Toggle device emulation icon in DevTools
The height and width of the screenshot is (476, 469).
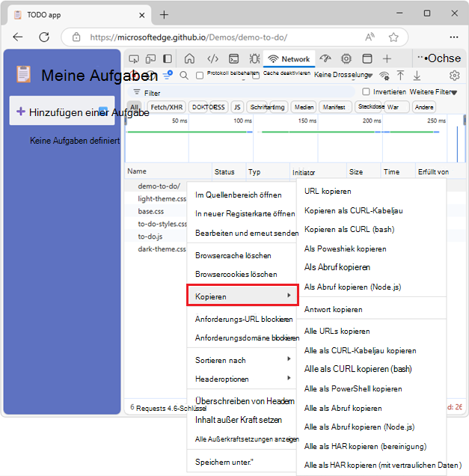[150, 58]
